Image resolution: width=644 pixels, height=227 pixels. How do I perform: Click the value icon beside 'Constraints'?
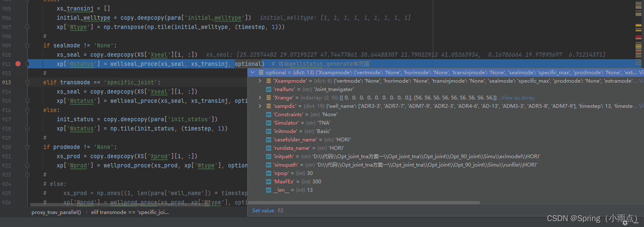pyautogui.click(x=269, y=115)
